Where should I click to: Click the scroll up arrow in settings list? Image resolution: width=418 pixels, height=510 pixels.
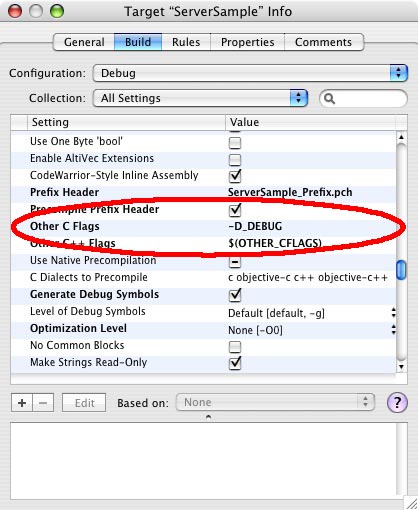pos(401,137)
